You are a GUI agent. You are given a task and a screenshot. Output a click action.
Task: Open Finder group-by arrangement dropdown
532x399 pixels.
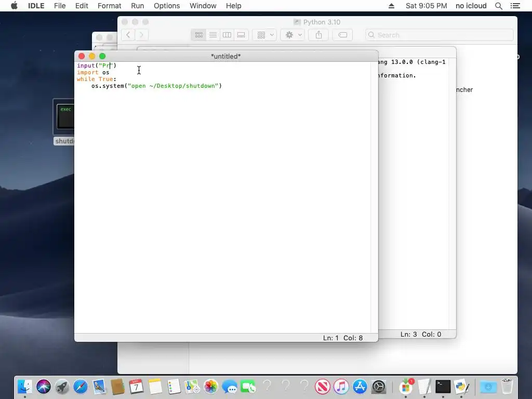click(264, 35)
